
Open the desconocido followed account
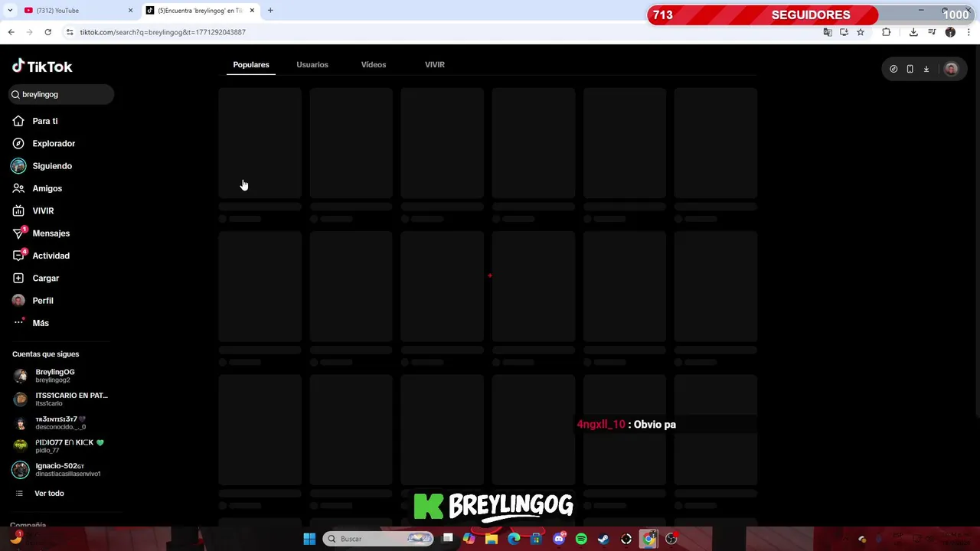50,422
